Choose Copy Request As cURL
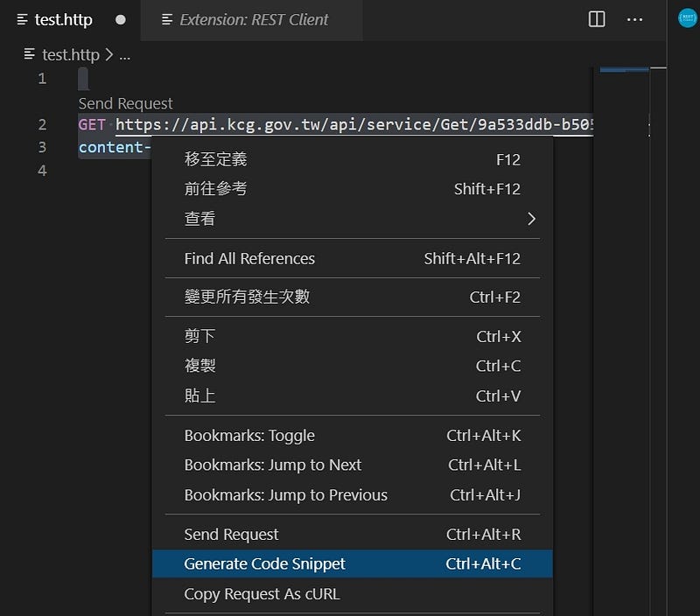700x616 pixels. (x=262, y=594)
